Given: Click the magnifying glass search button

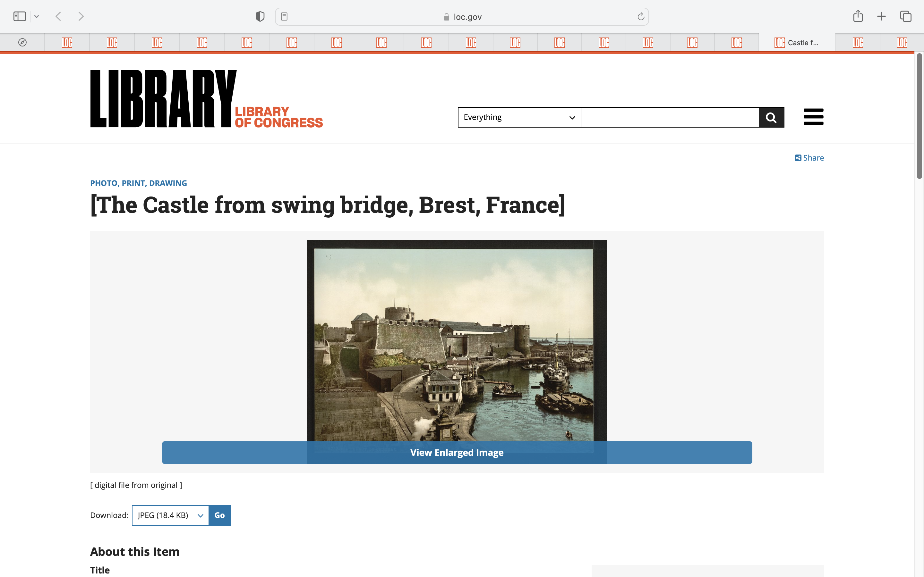Looking at the screenshot, I should click(771, 117).
